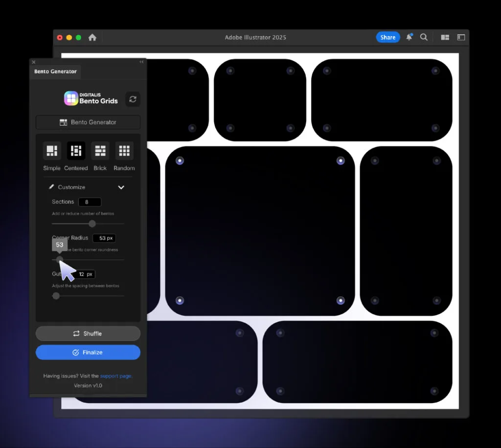
Task: Click the Sections number input field
Action: 90,202
